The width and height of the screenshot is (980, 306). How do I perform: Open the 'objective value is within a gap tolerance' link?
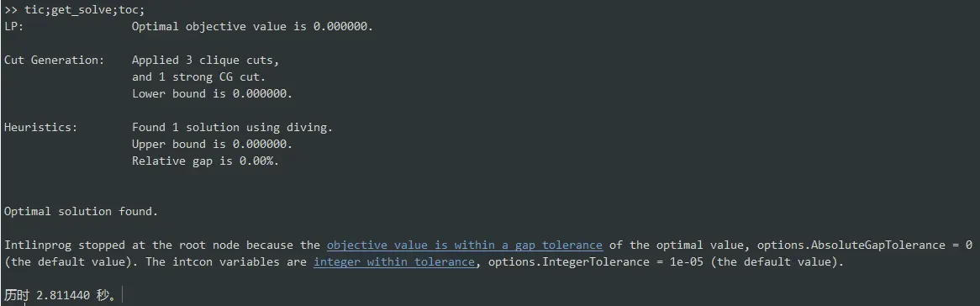point(465,245)
